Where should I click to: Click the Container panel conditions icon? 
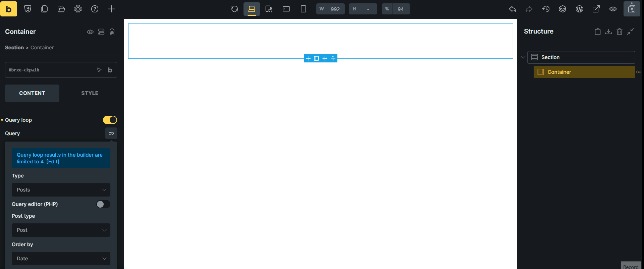click(101, 32)
